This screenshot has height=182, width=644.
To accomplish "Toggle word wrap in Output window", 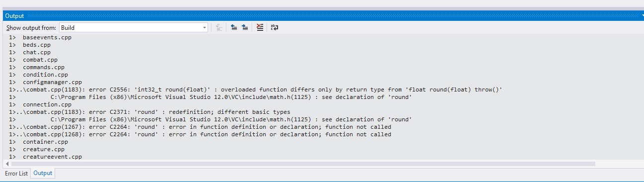I will coord(275,28).
